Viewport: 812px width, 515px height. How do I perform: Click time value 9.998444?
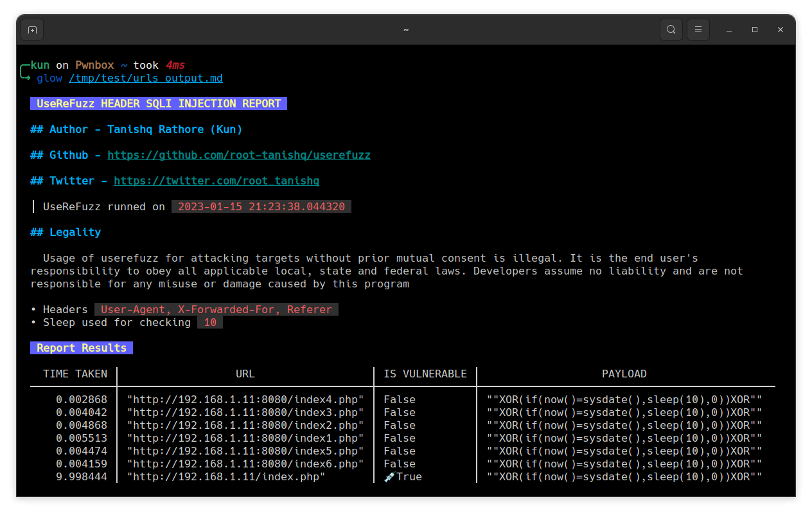click(82, 476)
